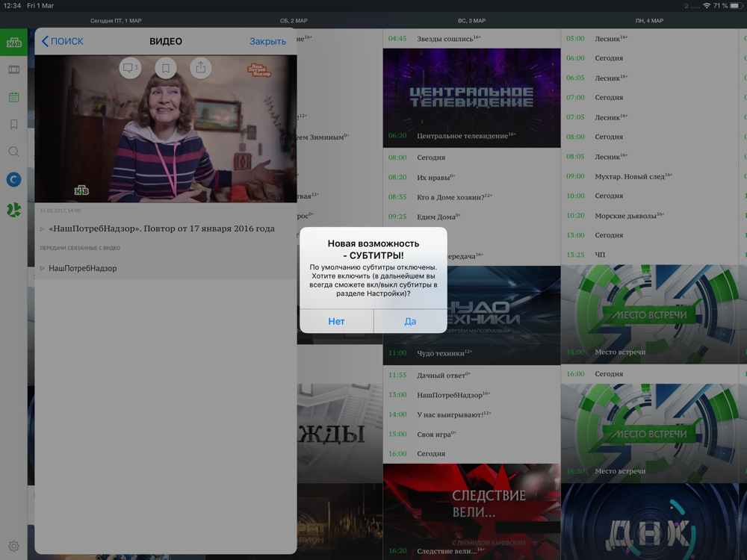Image resolution: width=747 pixels, height=560 pixels.
Task: Open the ДНК program banner
Action: coord(649,522)
